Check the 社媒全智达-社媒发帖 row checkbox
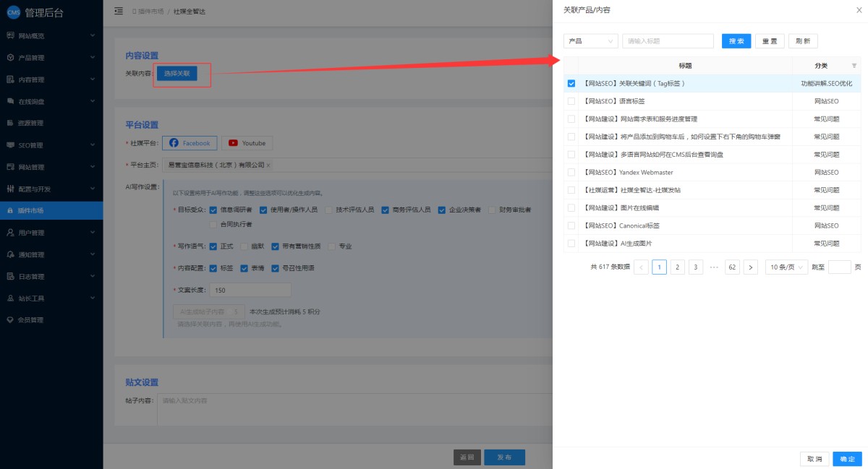 [x=571, y=190]
